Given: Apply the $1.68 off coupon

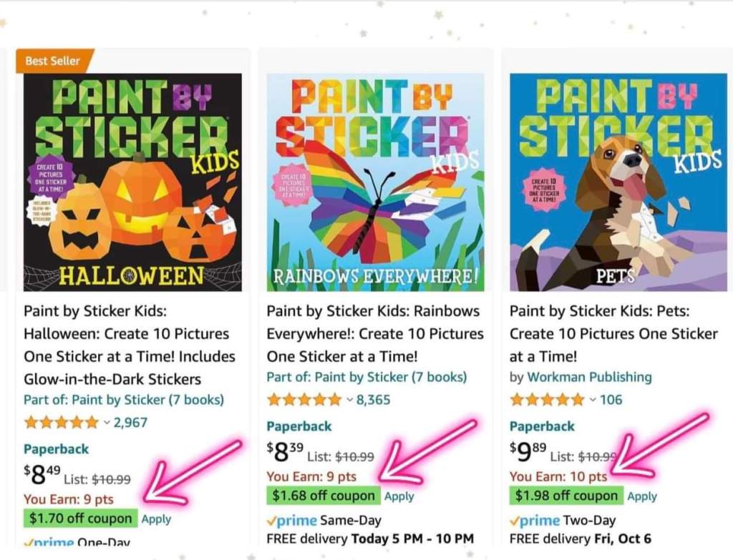Looking at the screenshot, I should coord(399,496).
